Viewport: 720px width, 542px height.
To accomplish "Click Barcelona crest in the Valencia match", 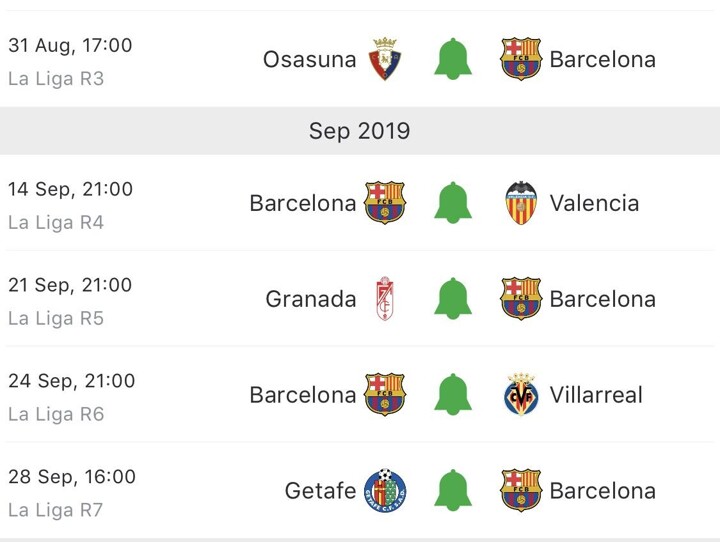I will pyautogui.click(x=385, y=203).
